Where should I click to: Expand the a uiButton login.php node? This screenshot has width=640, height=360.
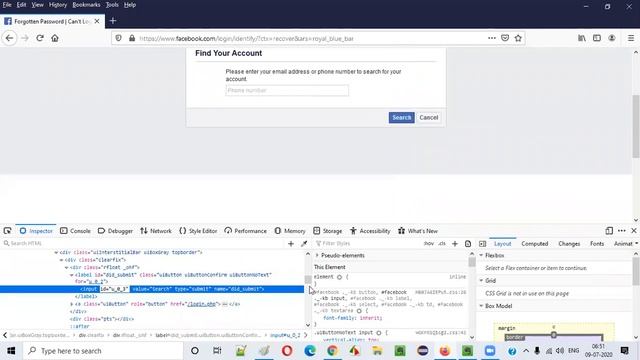point(71,304)
